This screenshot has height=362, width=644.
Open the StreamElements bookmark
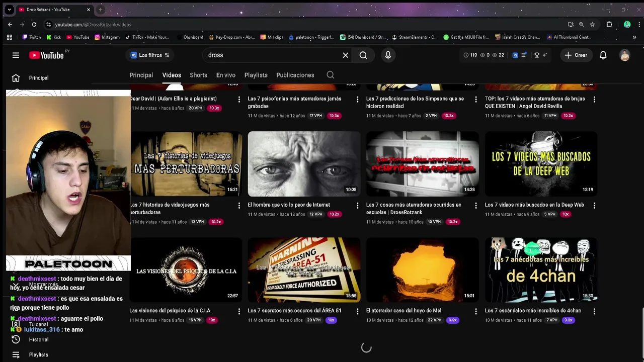[x=415, y=37]
